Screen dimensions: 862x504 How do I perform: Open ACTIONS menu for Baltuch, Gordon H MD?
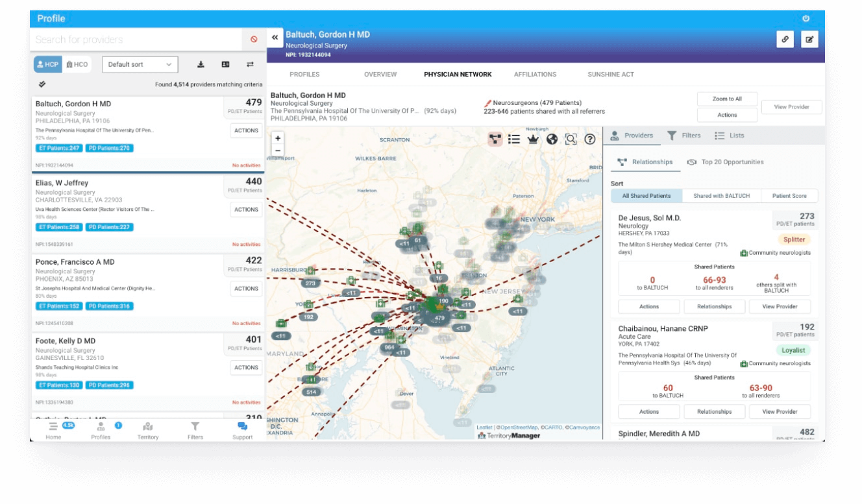point(246,130)
